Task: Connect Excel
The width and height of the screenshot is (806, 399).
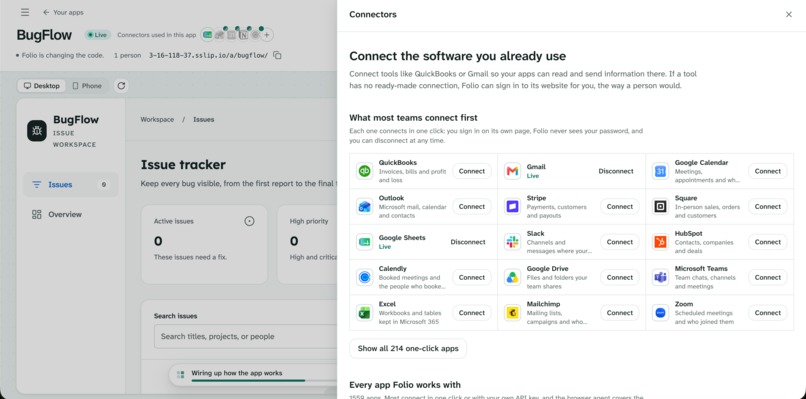Action: 472,313
